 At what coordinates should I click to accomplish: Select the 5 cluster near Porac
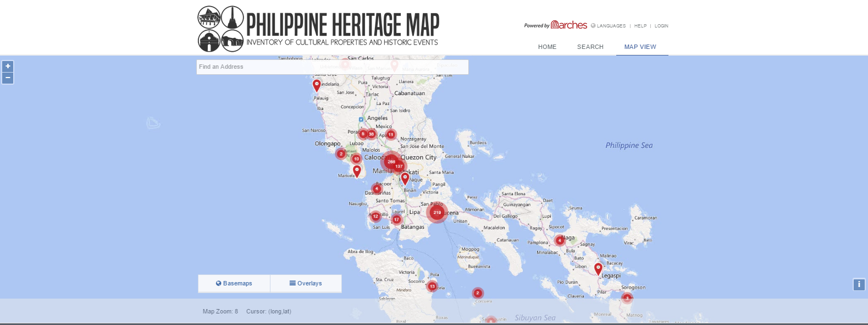pos(363,134)
